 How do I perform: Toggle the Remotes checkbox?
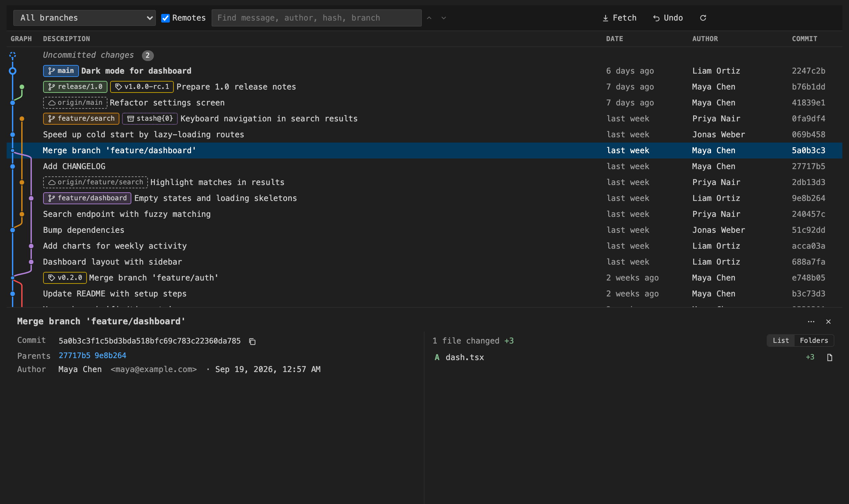[x=165, y=18]
